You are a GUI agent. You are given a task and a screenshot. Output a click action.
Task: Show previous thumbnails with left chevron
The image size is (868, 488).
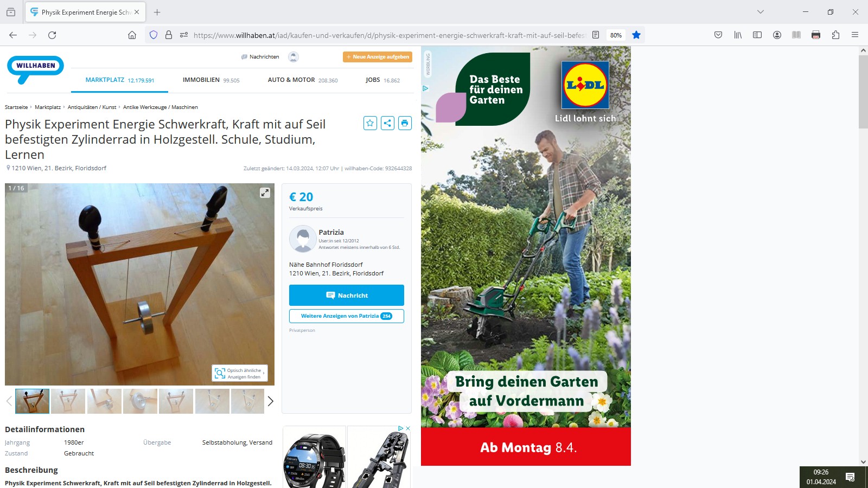click(x=9, y=401)
